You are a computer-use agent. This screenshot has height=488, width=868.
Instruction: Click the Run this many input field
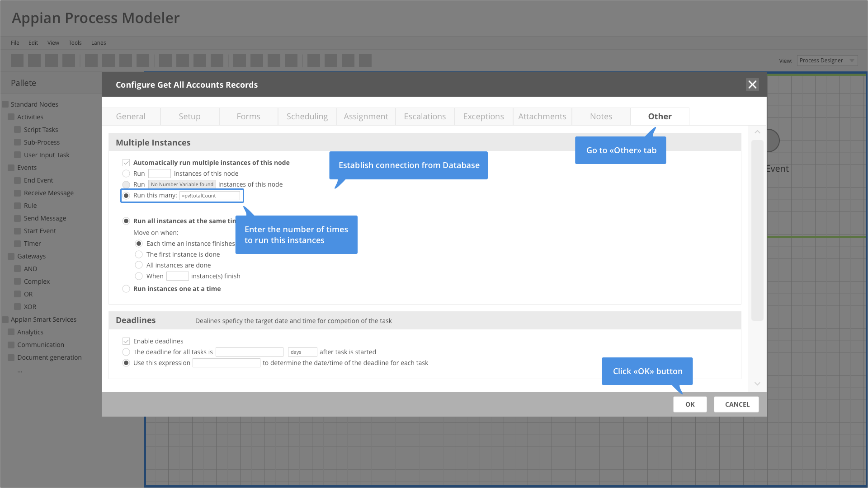coord(210,196)
